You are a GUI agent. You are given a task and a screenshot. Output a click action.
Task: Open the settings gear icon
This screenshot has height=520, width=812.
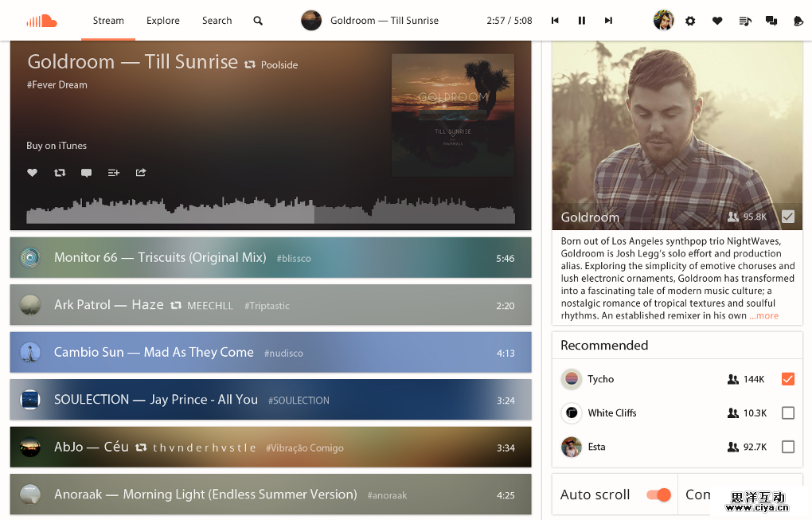click(690, 21)
